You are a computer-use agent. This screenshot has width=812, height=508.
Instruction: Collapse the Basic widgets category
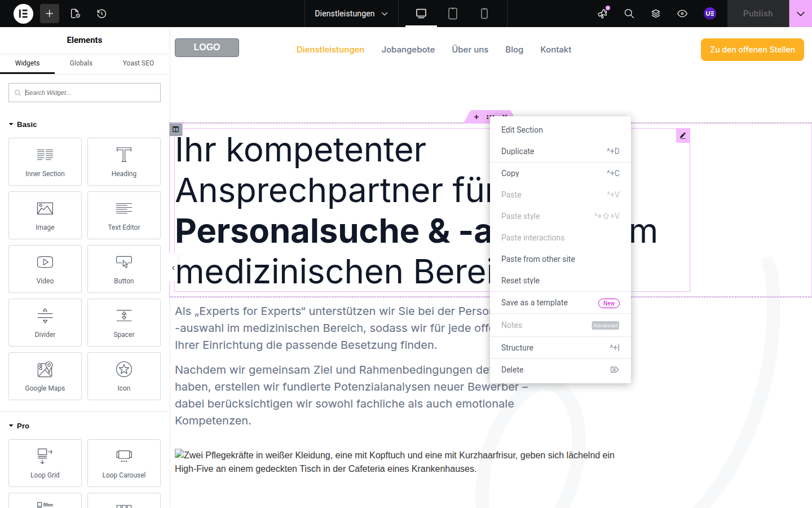pos(23,124)
